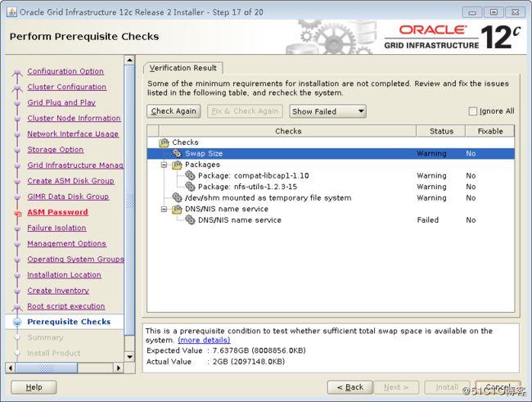Click the Fix & Check Again button

245,111
